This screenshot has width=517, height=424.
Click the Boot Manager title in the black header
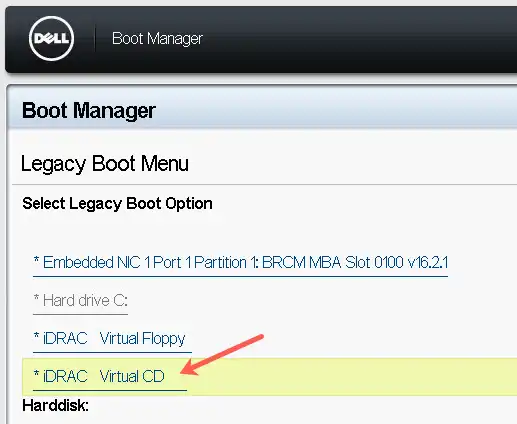(x=157, y=39)
